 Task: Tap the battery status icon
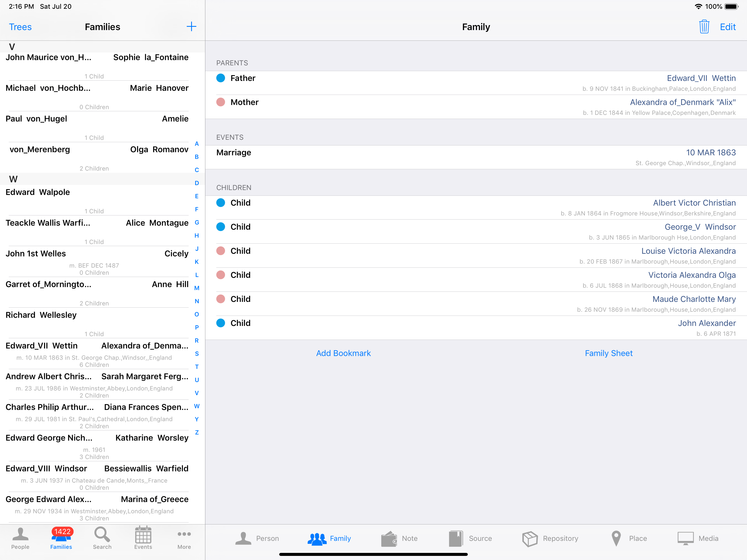click(732, 6)
